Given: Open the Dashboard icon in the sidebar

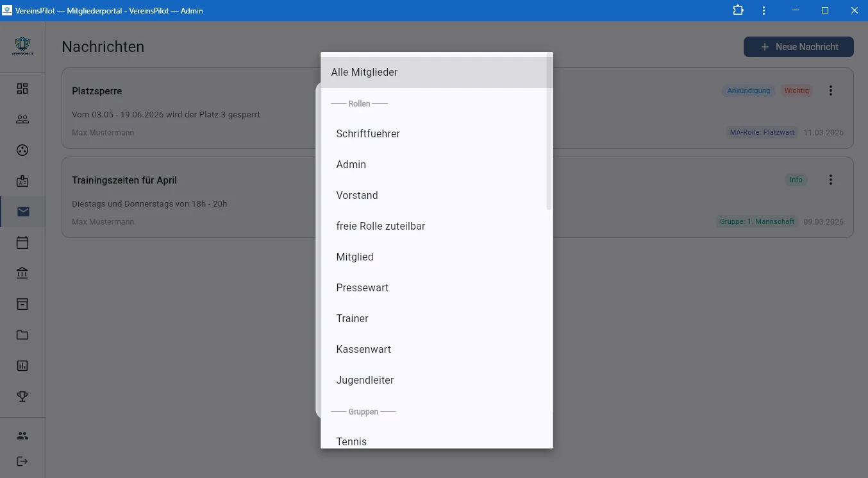Looking at the screenshot, I should [x=22, y=89].
